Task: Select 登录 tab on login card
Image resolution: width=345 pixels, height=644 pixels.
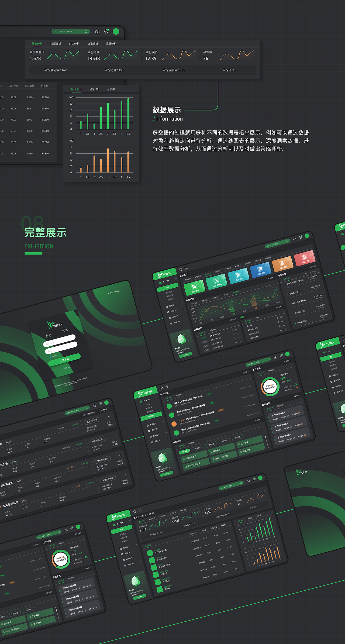Action: pyautogui.click(x=49, y=335)
